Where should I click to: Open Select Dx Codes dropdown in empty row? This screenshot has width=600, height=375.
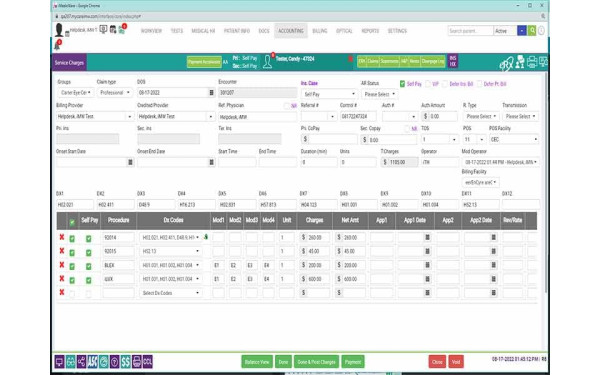pos(171,293)
